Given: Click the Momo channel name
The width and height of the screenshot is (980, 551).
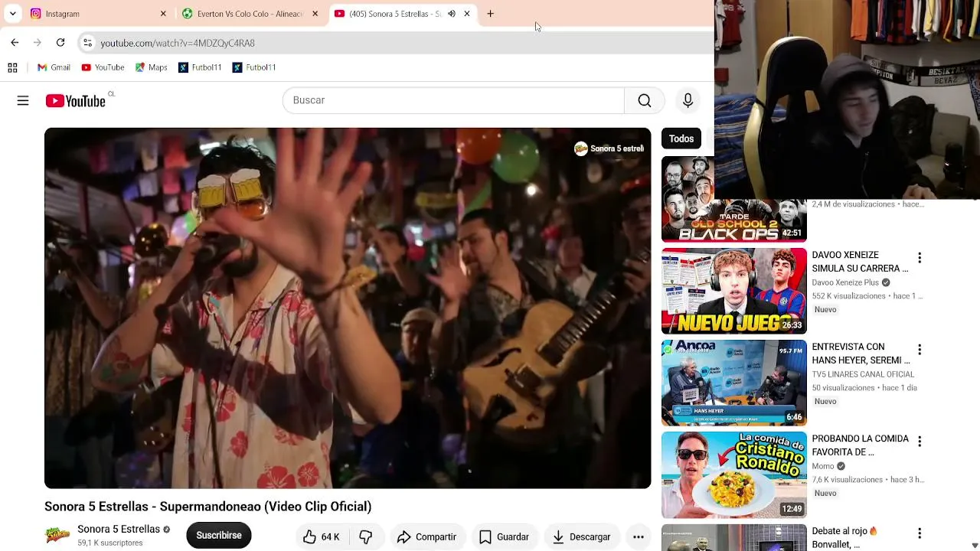Looking at the screenshot, I should [823, 466].
